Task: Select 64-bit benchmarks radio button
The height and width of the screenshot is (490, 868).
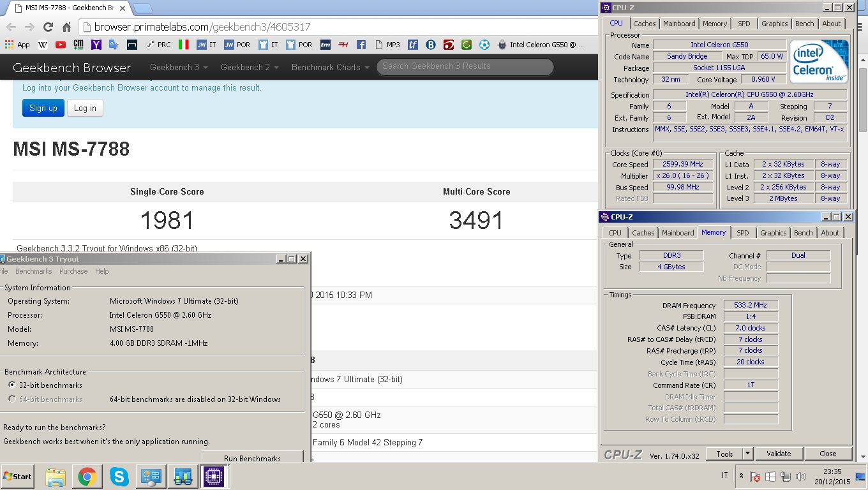Action: pyautogui.click(x=12, y=399)
